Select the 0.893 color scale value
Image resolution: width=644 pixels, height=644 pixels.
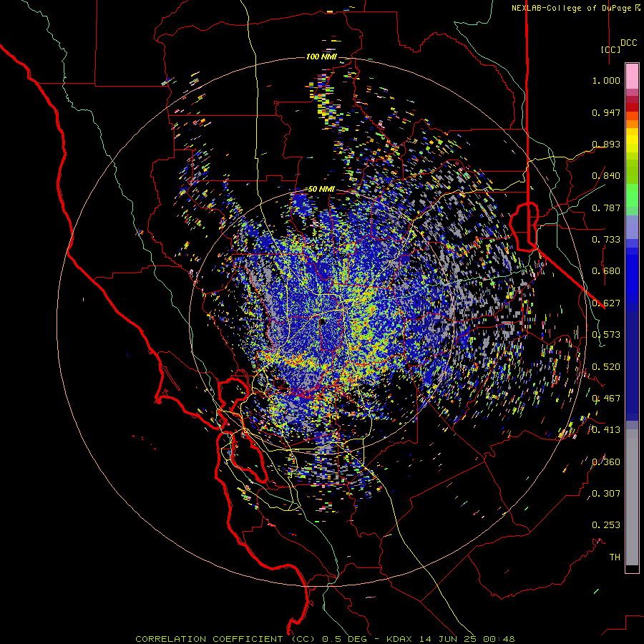(x=606, y=144)
